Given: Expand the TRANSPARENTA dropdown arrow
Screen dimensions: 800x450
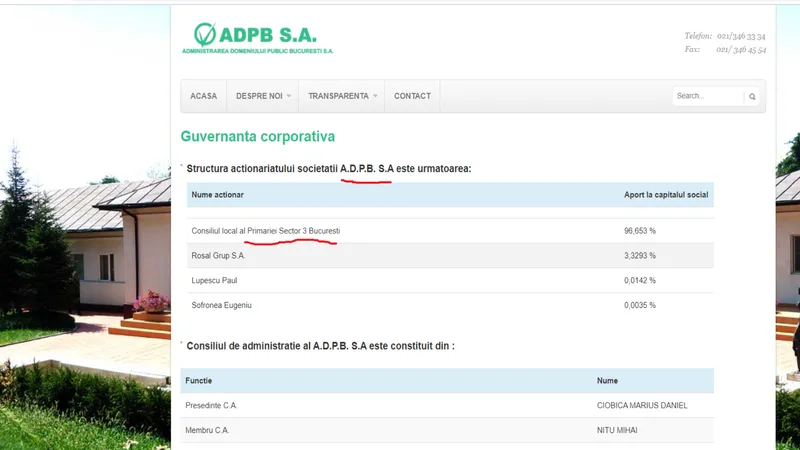Looking at the screenshot, I should coord(375,96).
